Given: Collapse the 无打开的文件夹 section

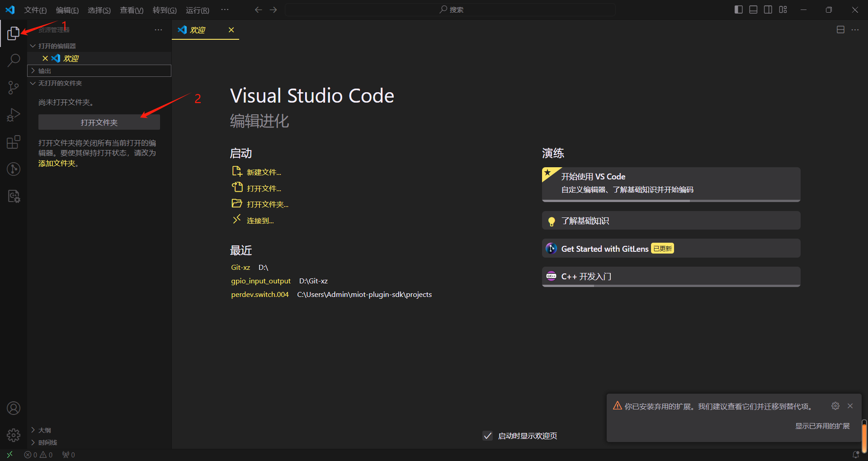Looking at the screenshot, I should (x=99, y=83).
